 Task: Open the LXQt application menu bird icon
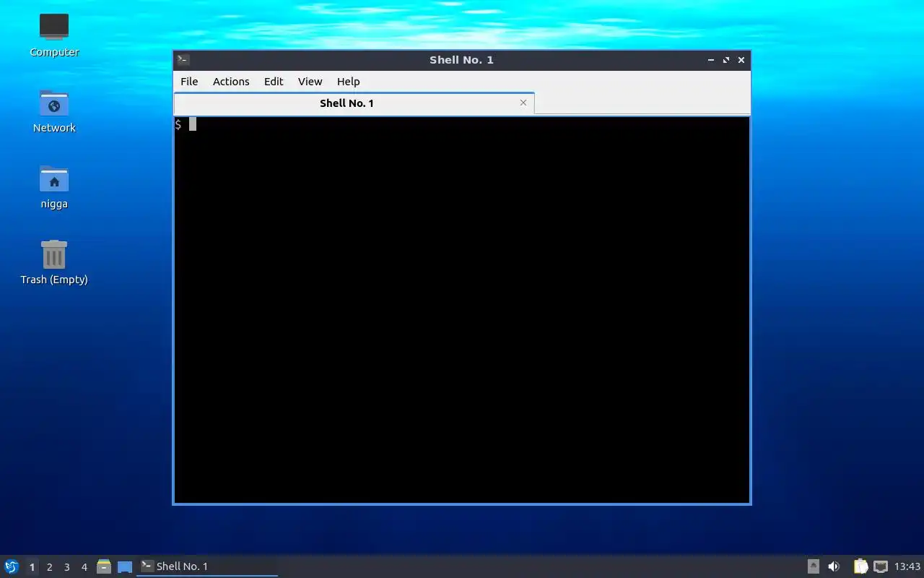tap(12, 566)
